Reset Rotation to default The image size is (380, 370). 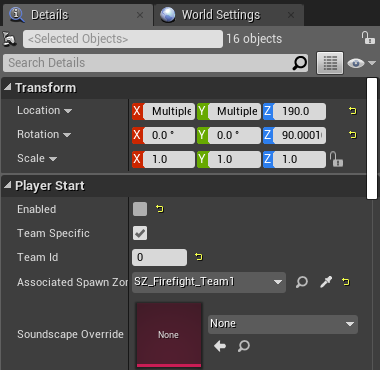[353, 135]
